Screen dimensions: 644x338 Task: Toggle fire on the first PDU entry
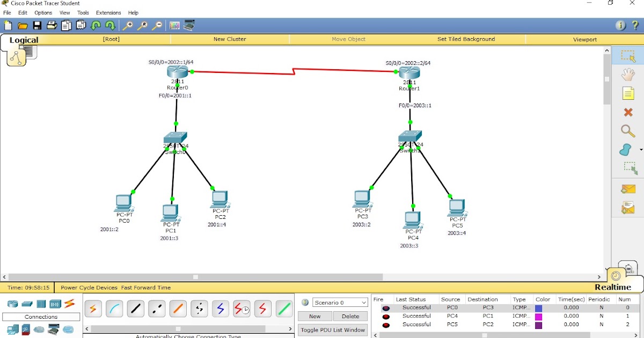point(385,307)
